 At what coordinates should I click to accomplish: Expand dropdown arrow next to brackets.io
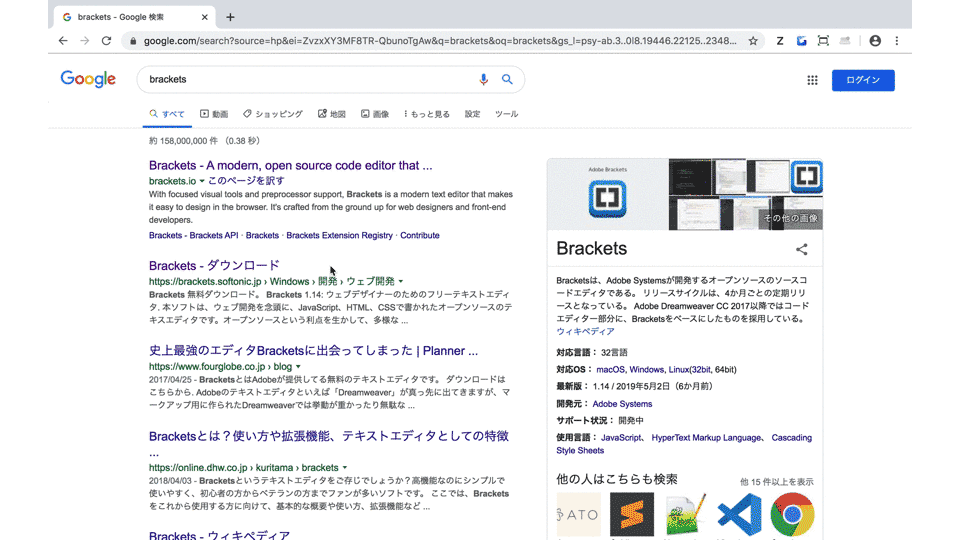(x=202, y=181)
